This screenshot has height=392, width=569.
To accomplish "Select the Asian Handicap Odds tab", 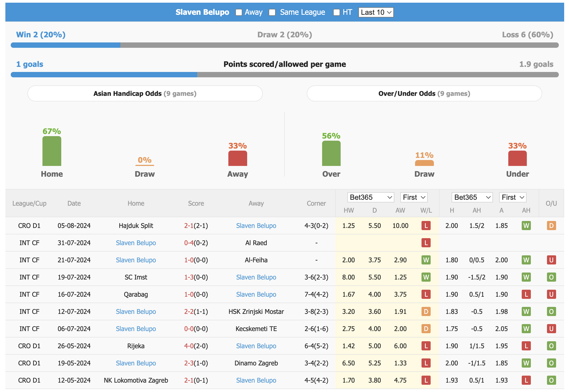I will [145, 93].
